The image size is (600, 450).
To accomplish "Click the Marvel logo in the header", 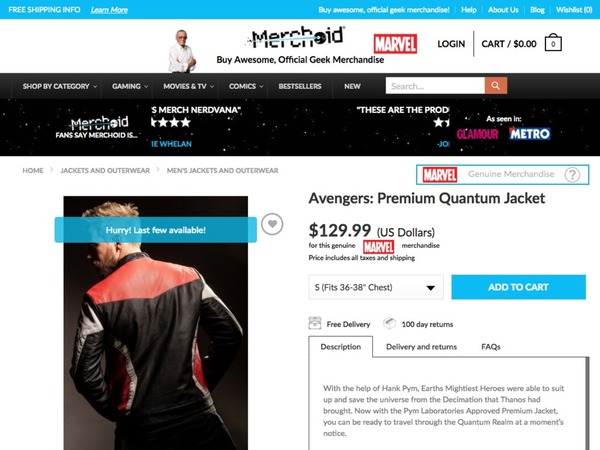I will tap(395, 44).
